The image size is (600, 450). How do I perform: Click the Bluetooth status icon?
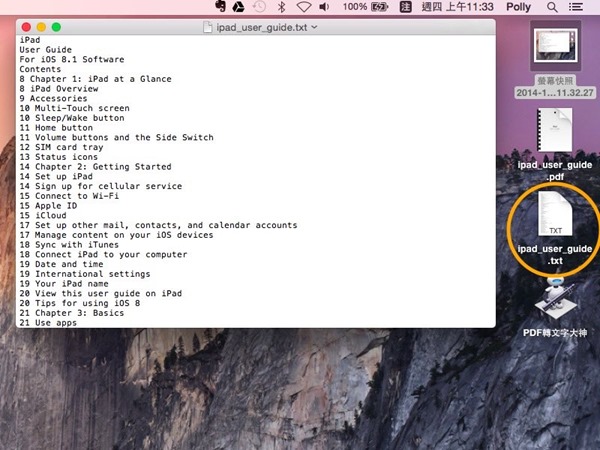[x=282, y=7]
